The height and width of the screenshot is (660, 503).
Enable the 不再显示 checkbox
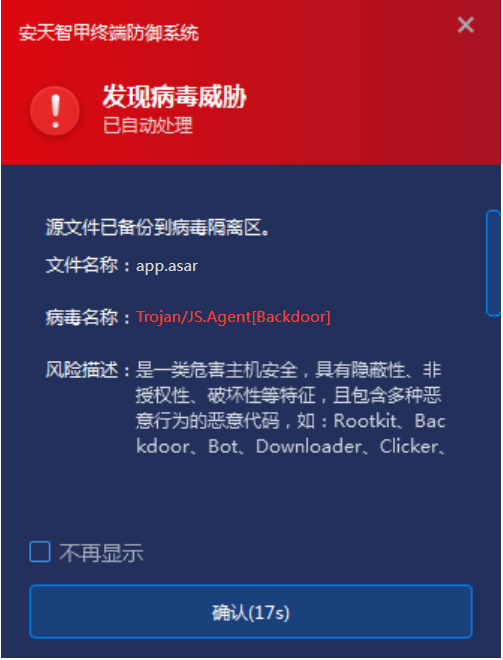point(40,552)
